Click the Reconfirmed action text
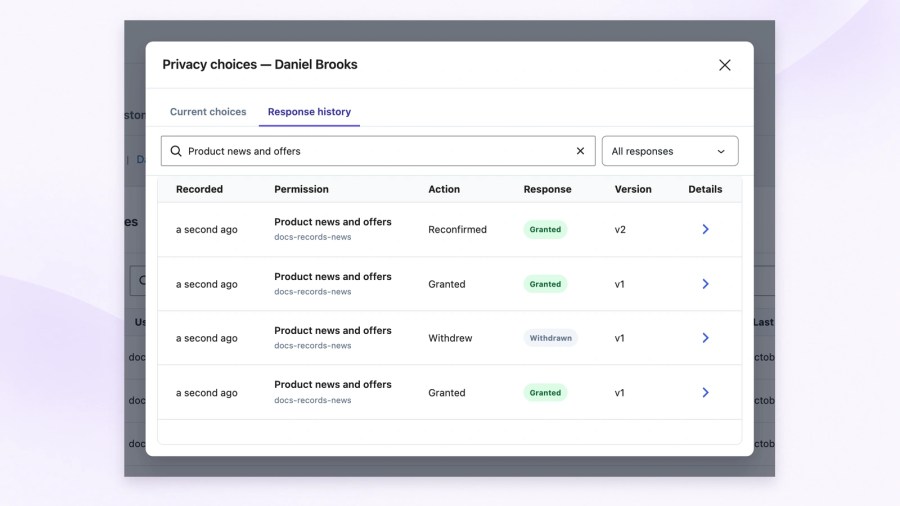This screenshot has height=506, width=900. coord(457,229)
